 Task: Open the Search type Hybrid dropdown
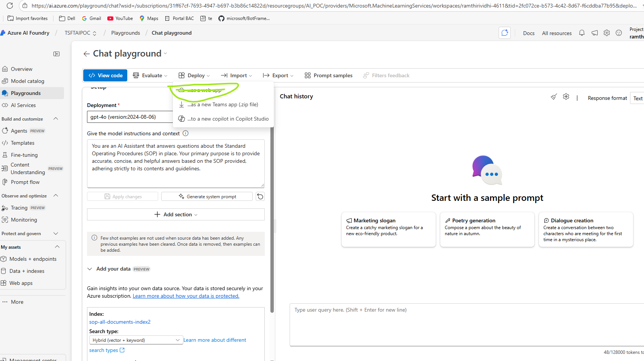(x=136, y=340)
